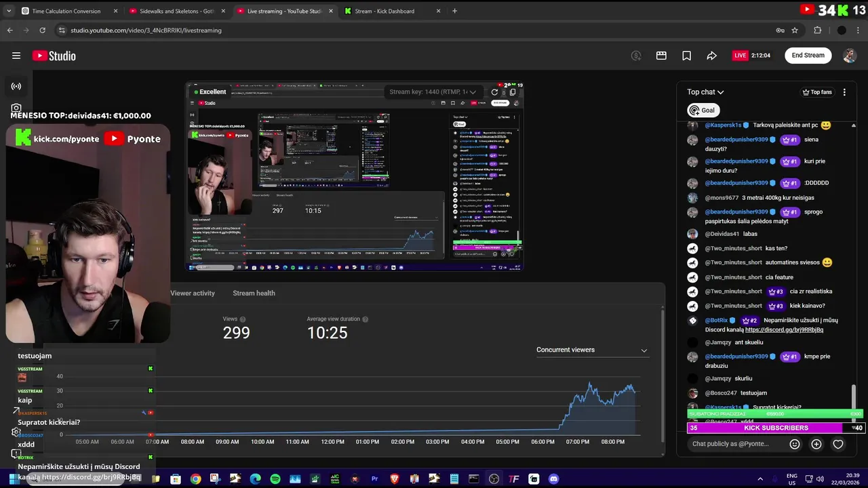This screenshot has width=868, height=488.
Task: Switch to the Stream - Kick Dashboard tab
Action: [392, 11]
